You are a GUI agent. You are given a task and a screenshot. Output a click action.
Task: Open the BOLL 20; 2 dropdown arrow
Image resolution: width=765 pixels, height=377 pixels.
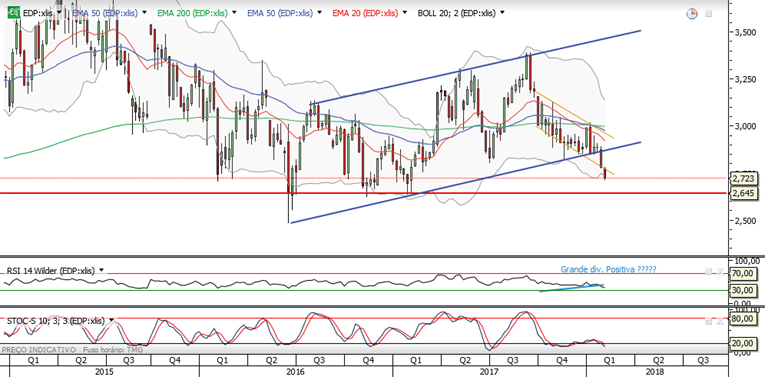(503, 13)
